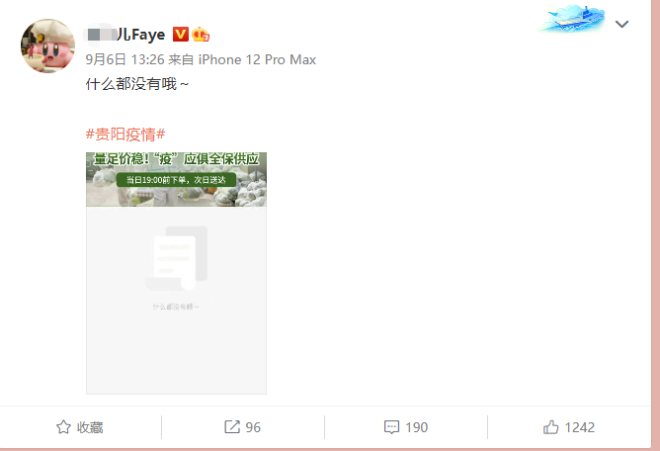660x451 pixels.
Task: Click the comment bubble icon
Action: point(391,427)
